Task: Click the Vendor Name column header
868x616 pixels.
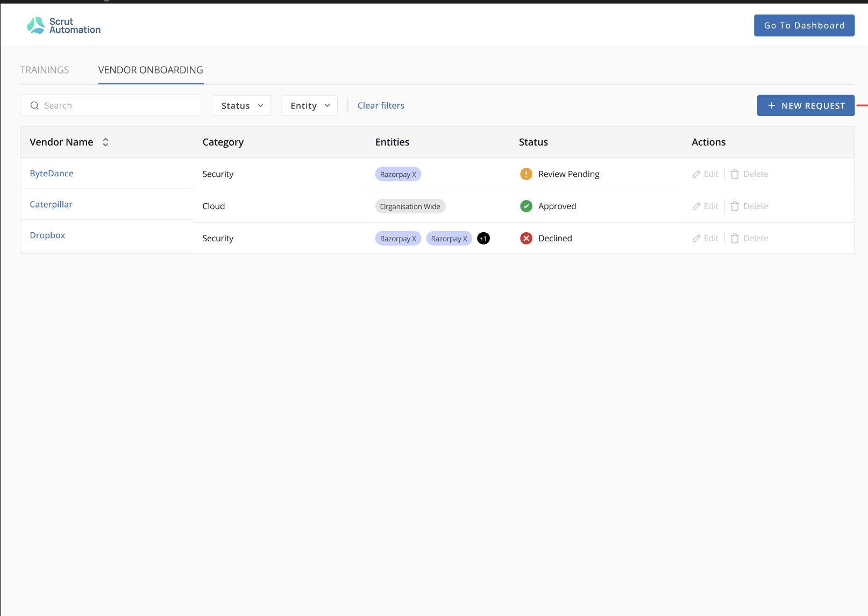Action: tap(61, 142)
